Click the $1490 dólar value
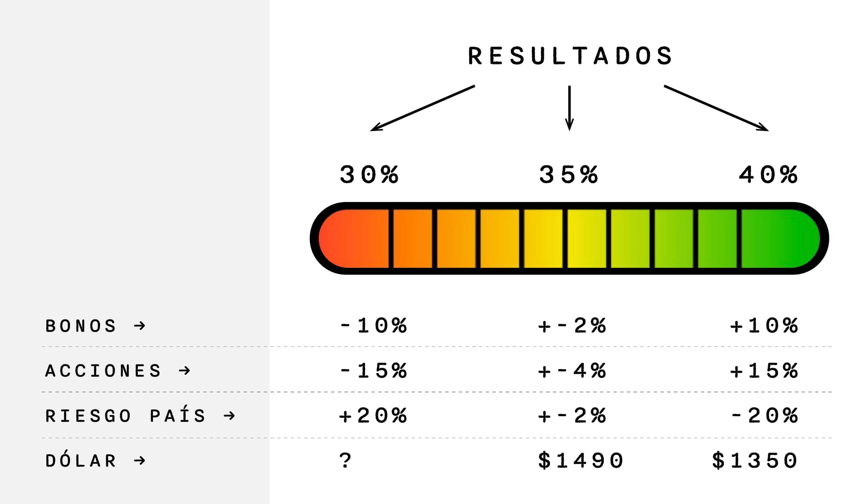This screenshot has width=862, height=504. click(x=581, y=460)
